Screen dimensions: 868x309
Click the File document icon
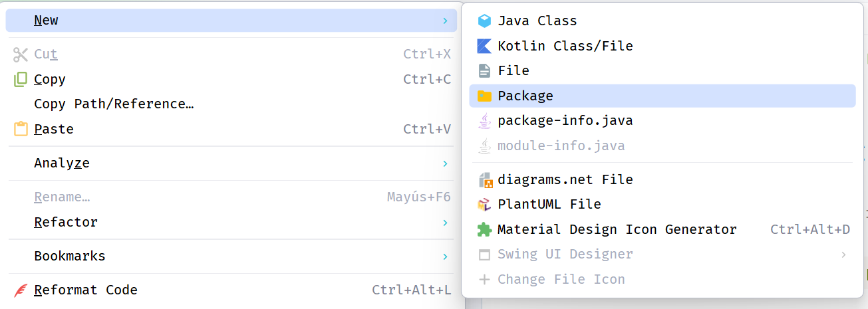point(484,70)
